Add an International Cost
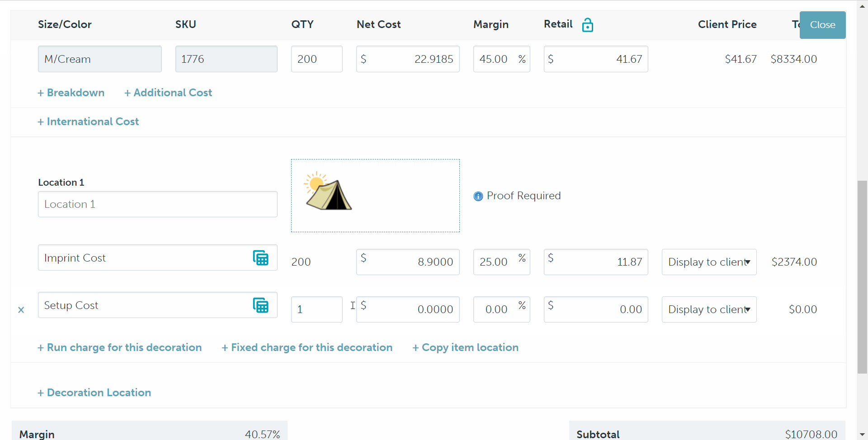 [88, 122]
